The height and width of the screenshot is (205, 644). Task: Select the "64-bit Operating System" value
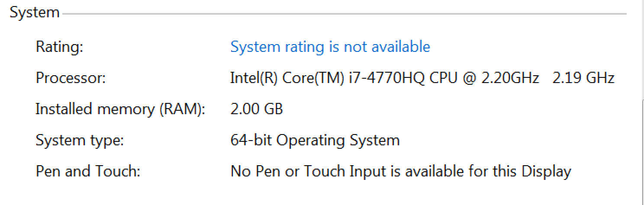point(315,141)
